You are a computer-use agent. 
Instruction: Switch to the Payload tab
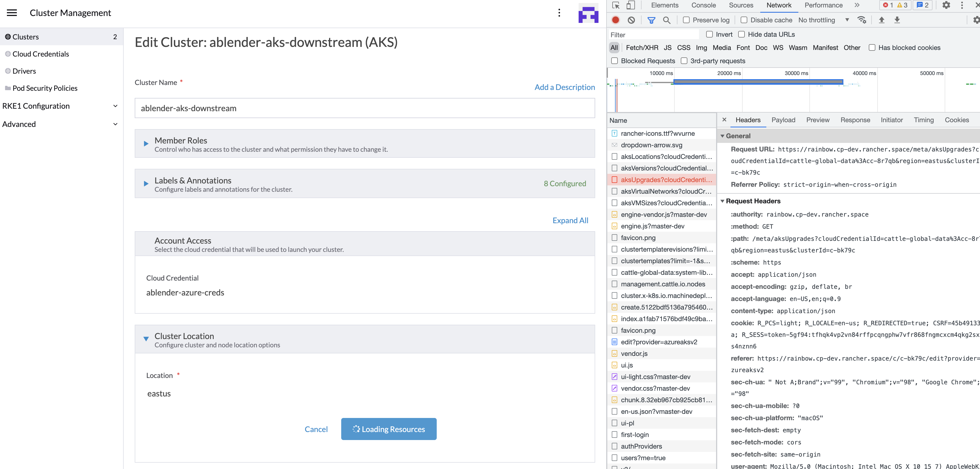[783, 120]
